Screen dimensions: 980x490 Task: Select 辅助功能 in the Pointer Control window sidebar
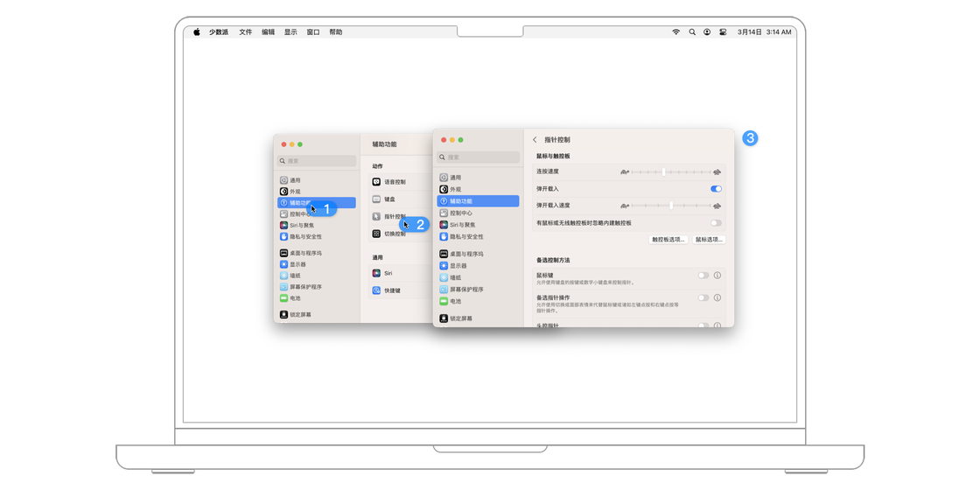[478, 201]
